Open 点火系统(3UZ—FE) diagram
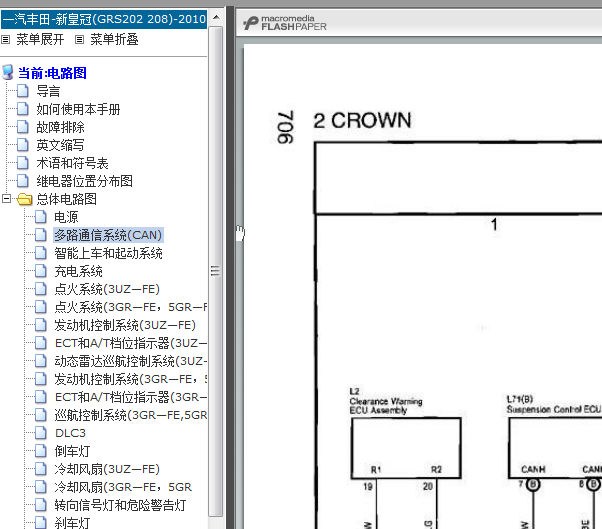Viewport: 602px width, 529px height. coord(107,289)
